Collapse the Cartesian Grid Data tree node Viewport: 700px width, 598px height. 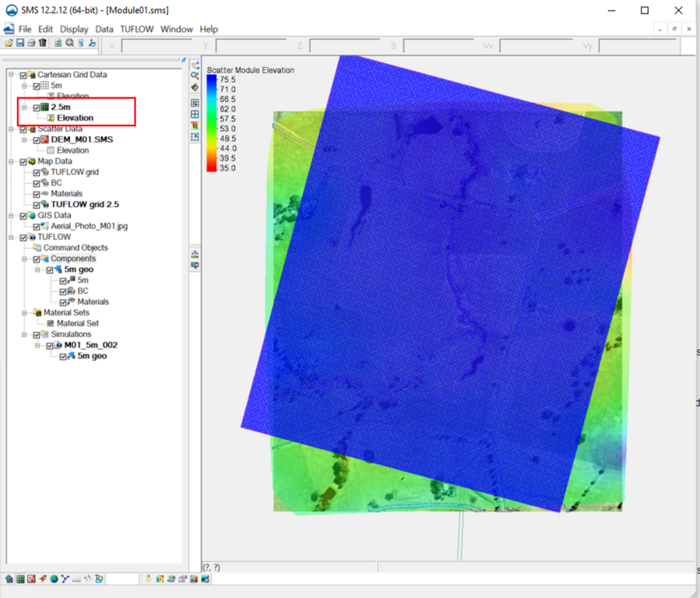click(12, 75)
